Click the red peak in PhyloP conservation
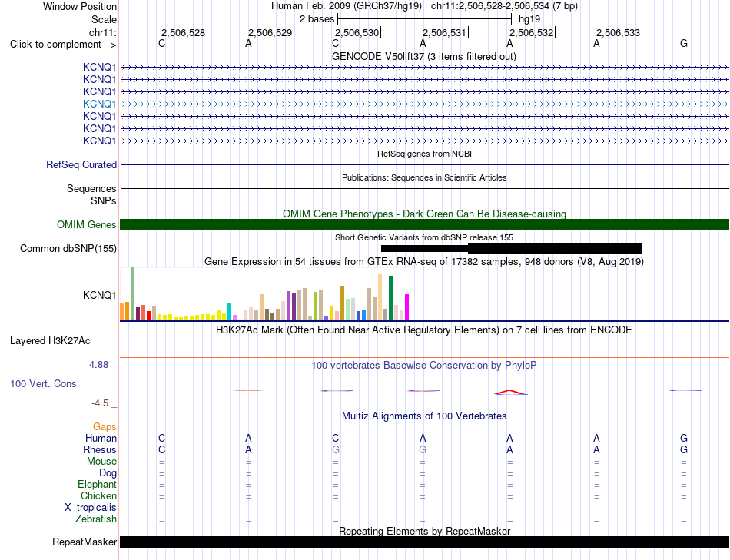 coord(510,393)
